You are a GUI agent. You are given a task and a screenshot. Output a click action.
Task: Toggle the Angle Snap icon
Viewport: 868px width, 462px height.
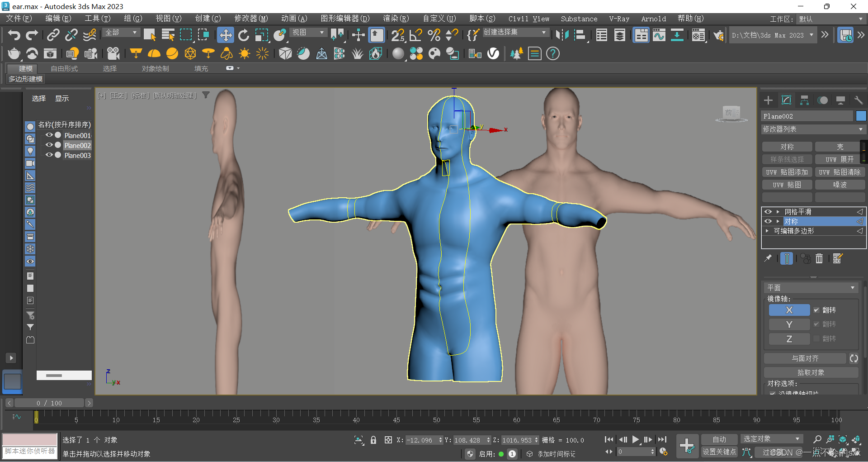tap(415, 35)
